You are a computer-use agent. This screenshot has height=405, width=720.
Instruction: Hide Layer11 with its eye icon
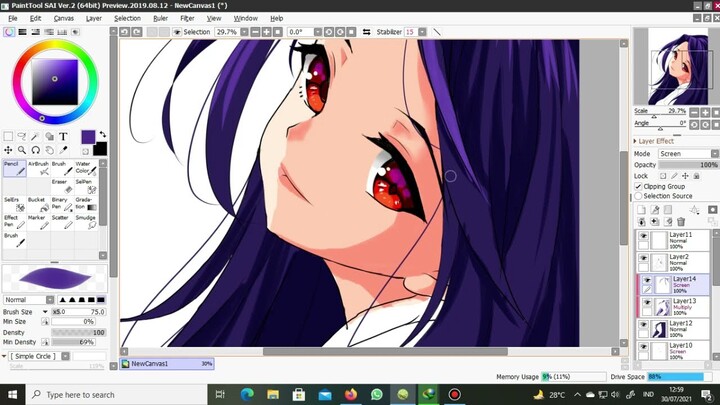643,236
